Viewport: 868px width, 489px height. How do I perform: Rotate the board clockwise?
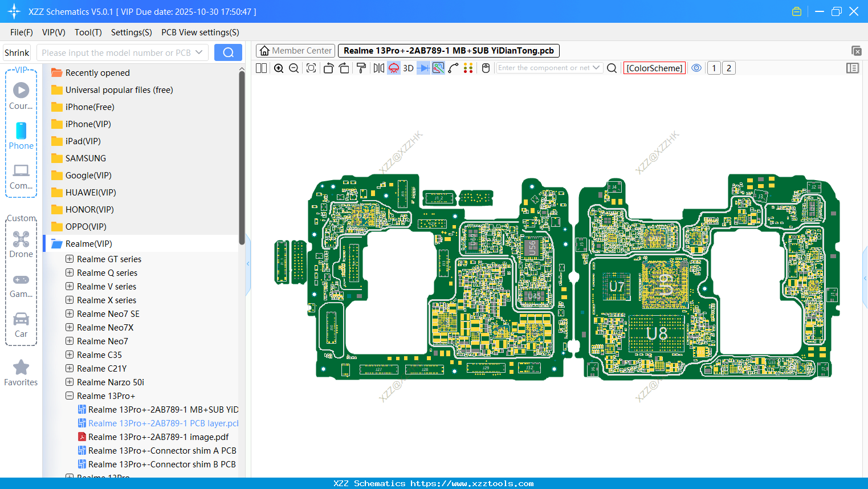click(344, 68)
